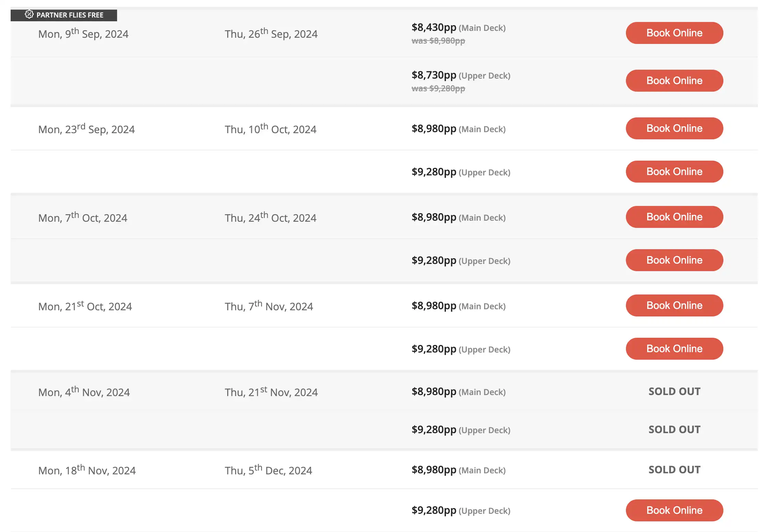Book Online for Main Deck departing 21st Oct
The height and width of the screenshot is (532, 767).
click(674, 305)
